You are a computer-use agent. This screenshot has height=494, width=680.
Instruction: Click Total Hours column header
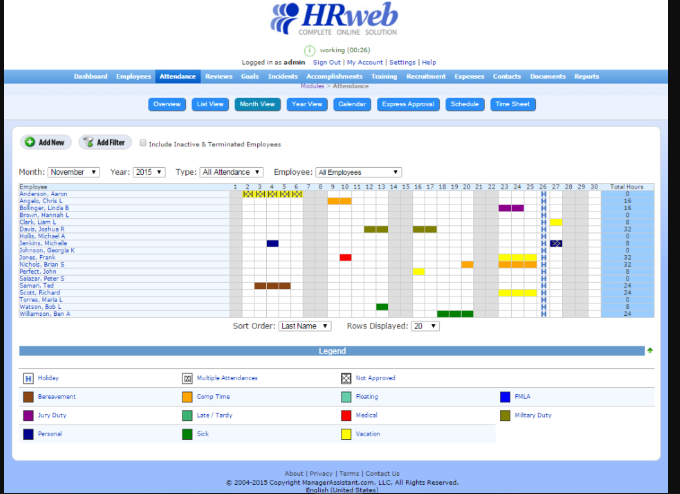pyautogui.click(x=627, y=187)
